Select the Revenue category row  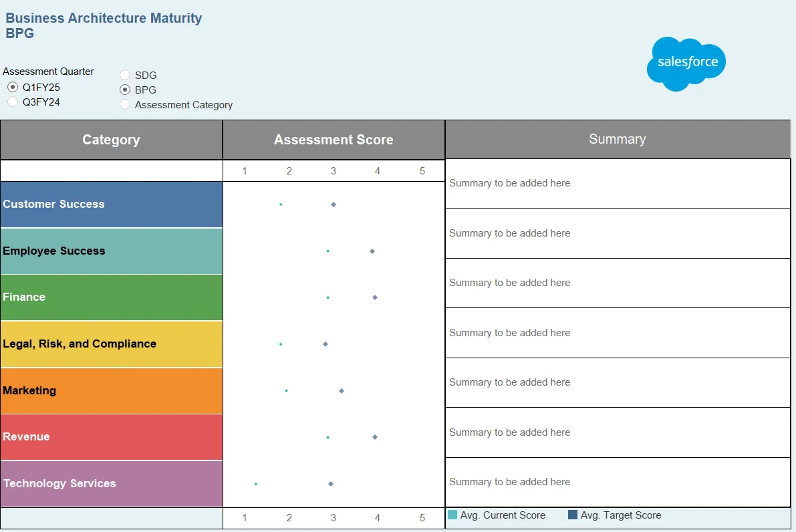click(x=112, y=437)
